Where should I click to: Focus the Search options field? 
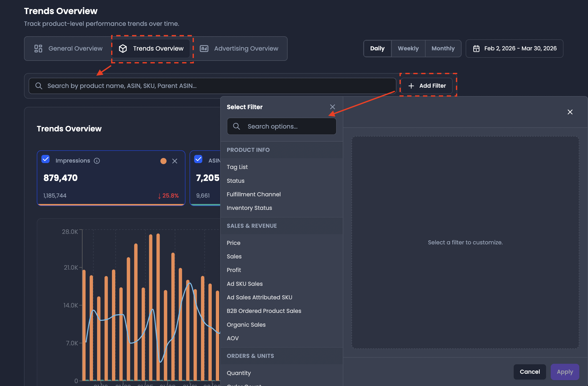point(281,126)
